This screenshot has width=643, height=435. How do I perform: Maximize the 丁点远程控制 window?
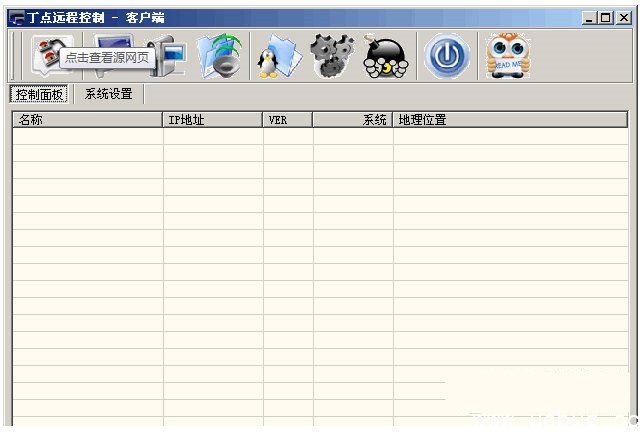[x=604, y=18]
